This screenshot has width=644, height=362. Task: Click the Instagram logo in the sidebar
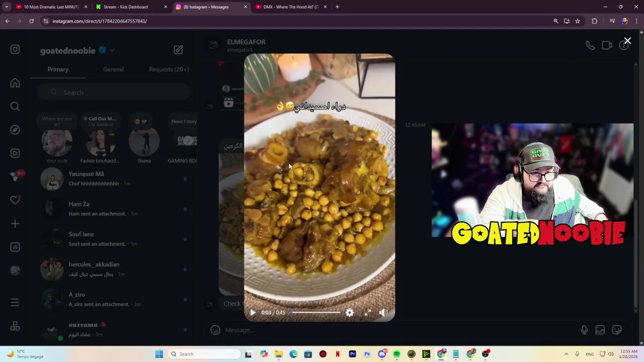[x=15, y=49]
